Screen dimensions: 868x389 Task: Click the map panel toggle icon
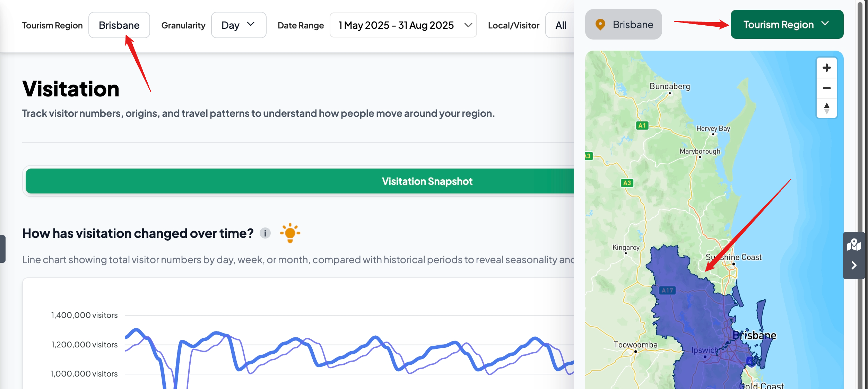click(854, 245)
